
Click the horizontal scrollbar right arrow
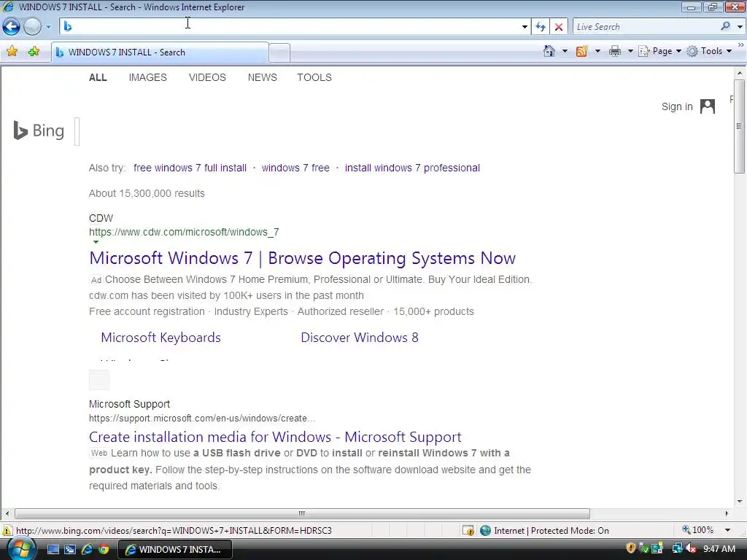(727, 513)
